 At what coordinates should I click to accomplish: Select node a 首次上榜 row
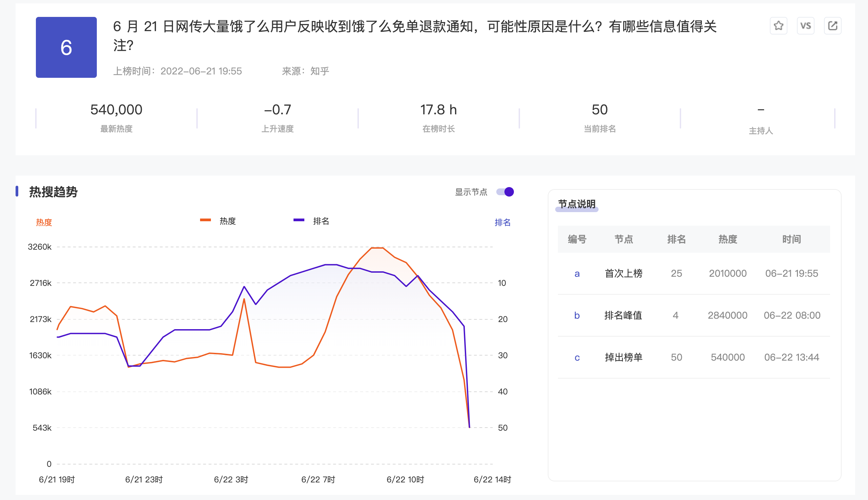point(694,273)
